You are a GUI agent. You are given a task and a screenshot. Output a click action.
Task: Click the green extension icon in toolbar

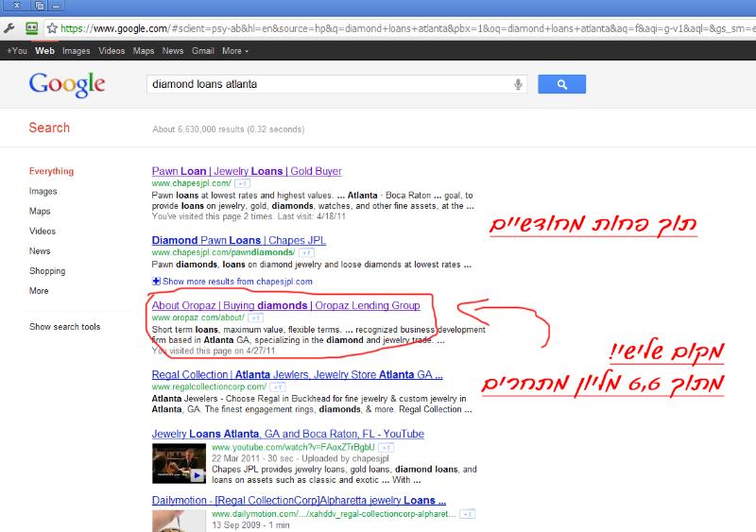(32, 28)
